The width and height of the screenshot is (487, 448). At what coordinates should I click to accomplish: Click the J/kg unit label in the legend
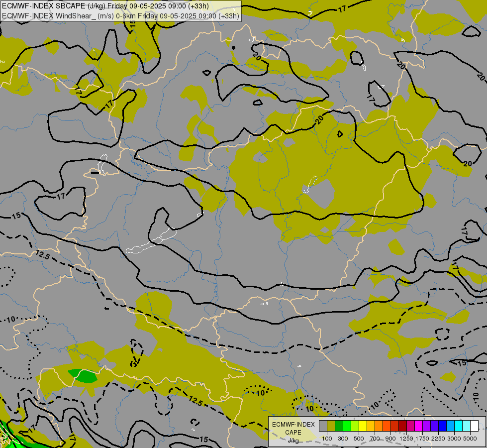(293, 441)
